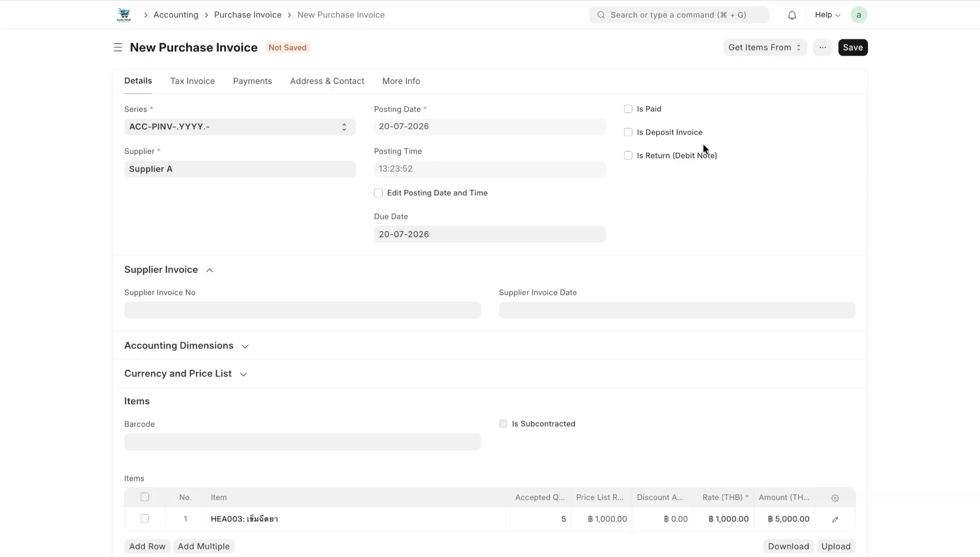Viewport: 980px width, 557px height.
Task: Click the Accepted Q... column header
Action: coord(540,497)
